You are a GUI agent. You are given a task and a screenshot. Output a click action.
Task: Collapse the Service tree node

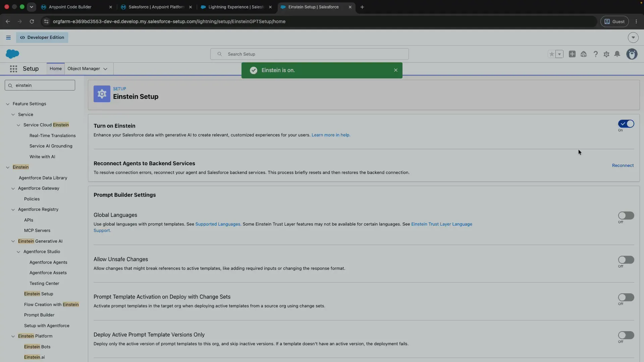(x=13, y=115)
